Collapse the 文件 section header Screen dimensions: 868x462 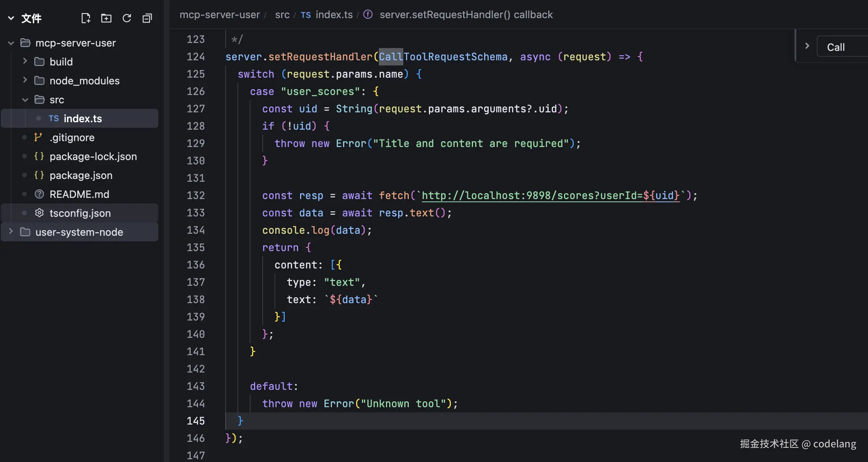11,18
